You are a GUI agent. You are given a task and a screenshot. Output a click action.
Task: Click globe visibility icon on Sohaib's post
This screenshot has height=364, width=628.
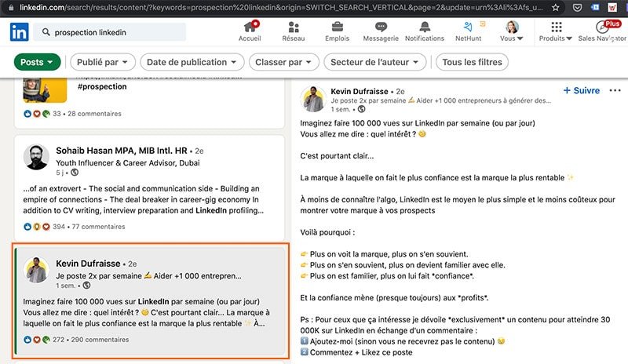tap(75, 173)
